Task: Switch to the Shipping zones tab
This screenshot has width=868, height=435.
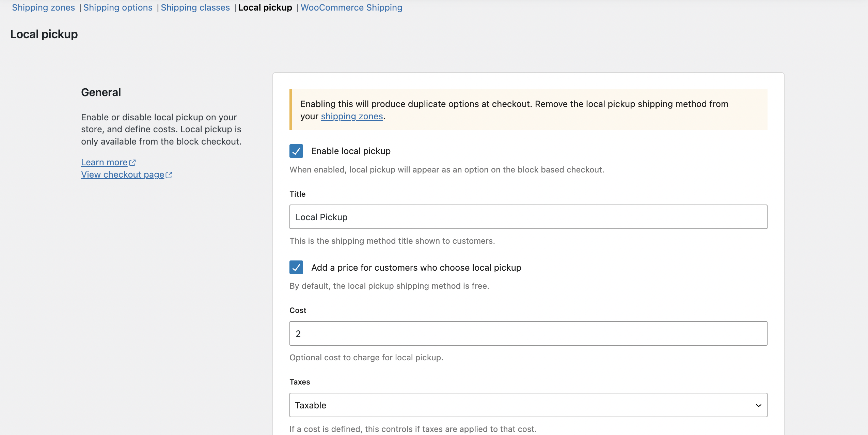Action: tap(44, 7)
